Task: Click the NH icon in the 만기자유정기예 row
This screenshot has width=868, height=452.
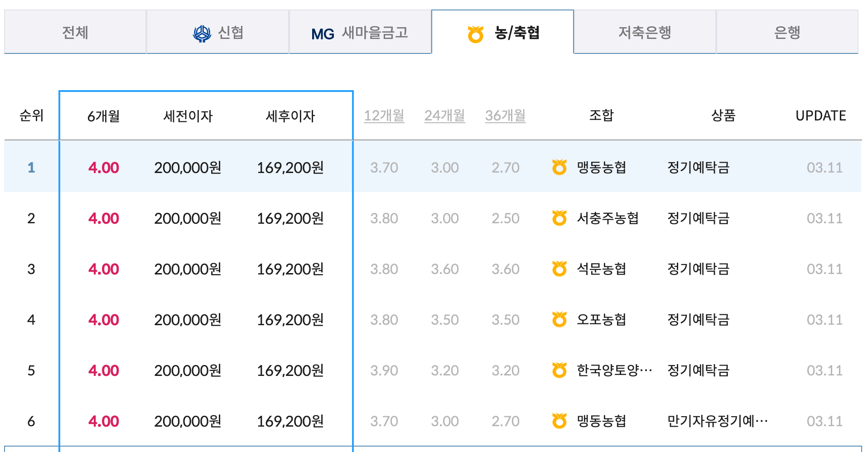Action: 560,421
